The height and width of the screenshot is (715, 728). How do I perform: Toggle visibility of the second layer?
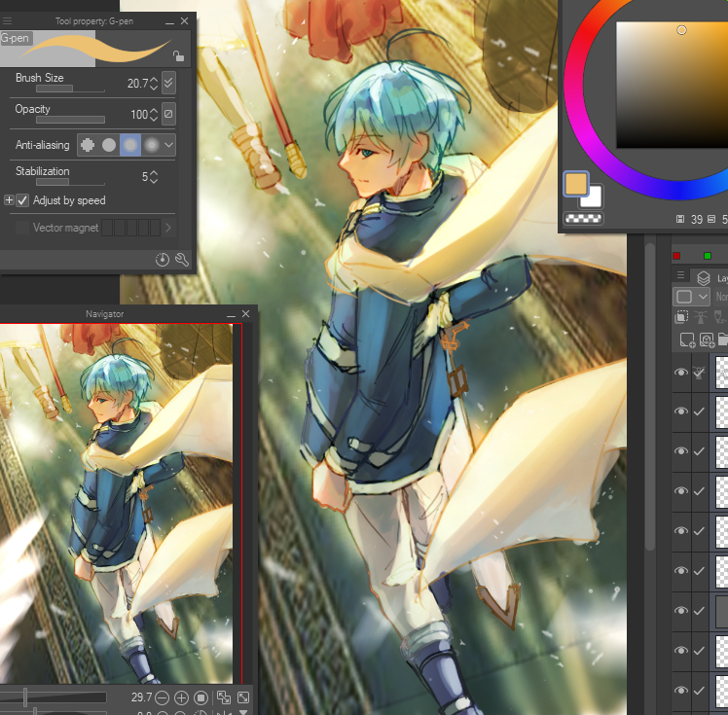(680, 412)
